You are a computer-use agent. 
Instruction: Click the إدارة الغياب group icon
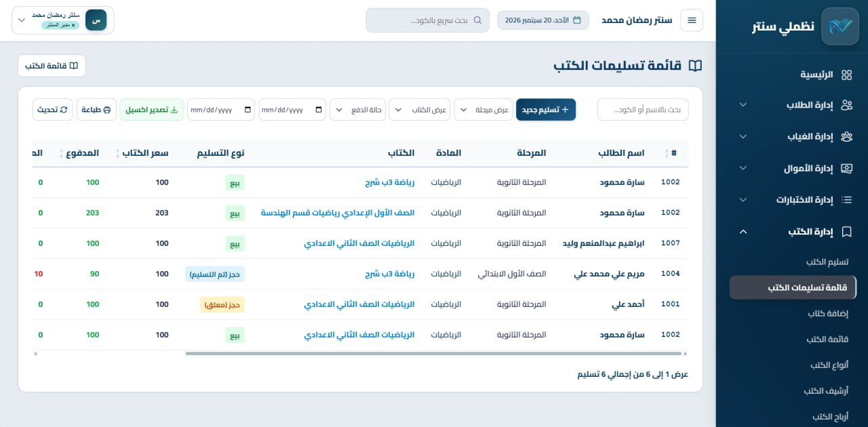pos(846,136)
